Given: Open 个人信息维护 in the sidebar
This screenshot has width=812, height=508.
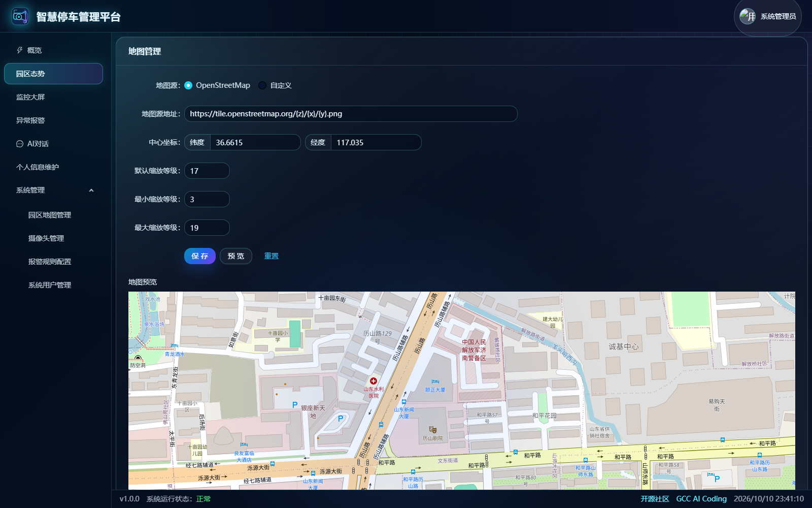Looking at the screenshot, I should pos(53,167).
